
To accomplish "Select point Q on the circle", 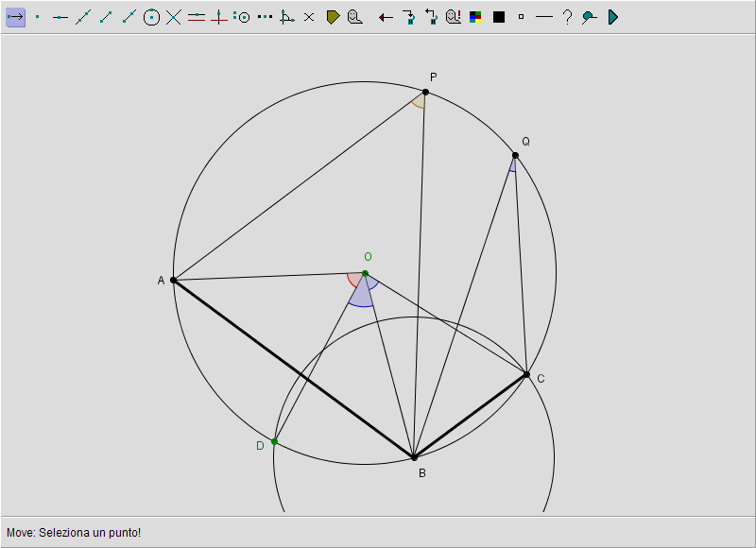I will 515,155.
